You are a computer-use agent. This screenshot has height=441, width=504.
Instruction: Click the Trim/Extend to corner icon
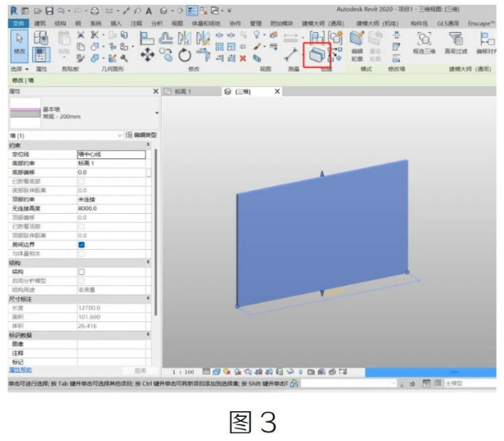pyautogui.click(x=203, y=55)
